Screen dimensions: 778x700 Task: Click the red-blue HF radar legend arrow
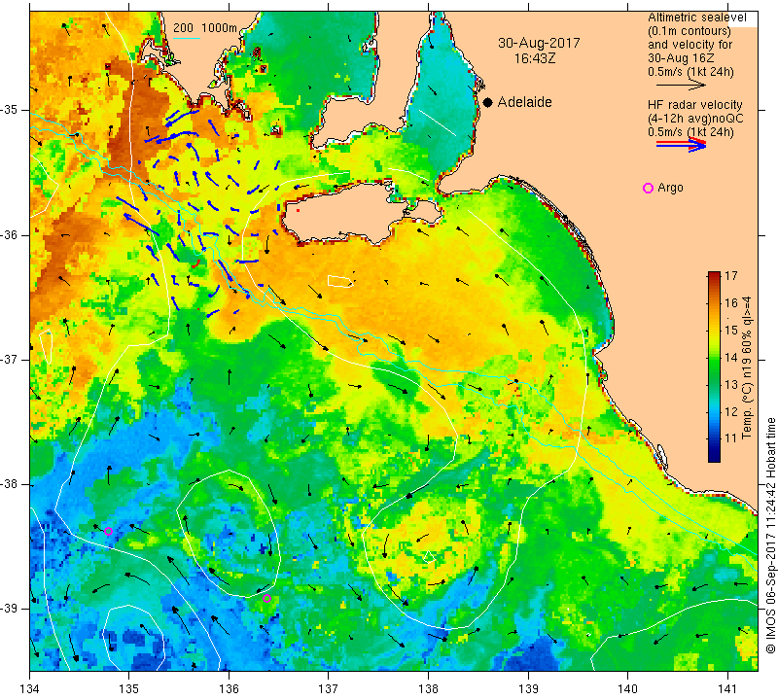tap(682, 144)
